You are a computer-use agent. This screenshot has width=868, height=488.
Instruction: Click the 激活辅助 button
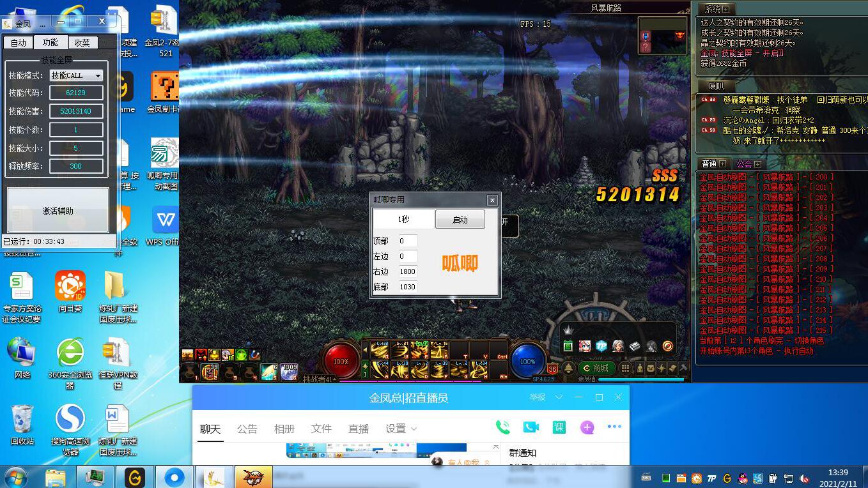pos(58,210)
